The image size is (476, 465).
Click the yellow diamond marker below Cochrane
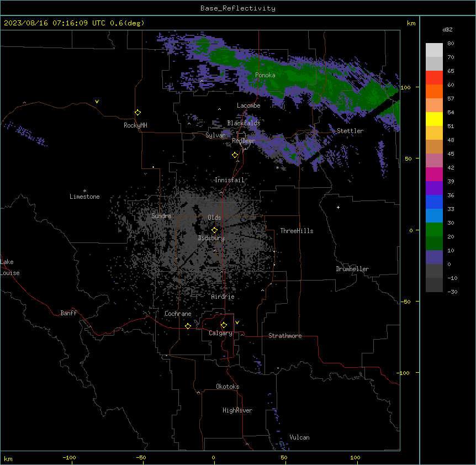pos(188,326)
